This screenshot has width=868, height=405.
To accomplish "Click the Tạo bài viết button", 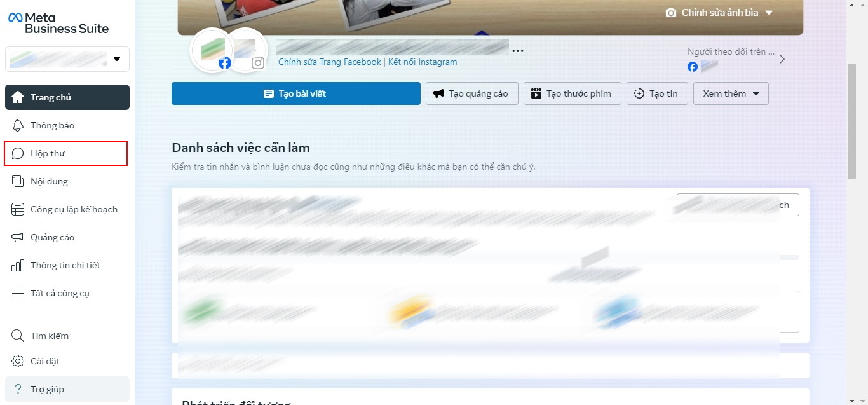I will pyautogui.click(x=295, y=93).
